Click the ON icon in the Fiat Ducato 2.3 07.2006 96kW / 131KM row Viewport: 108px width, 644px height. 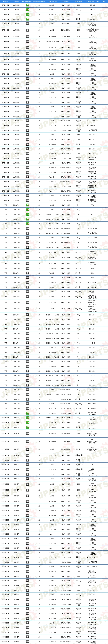click(x=28, y=297)
